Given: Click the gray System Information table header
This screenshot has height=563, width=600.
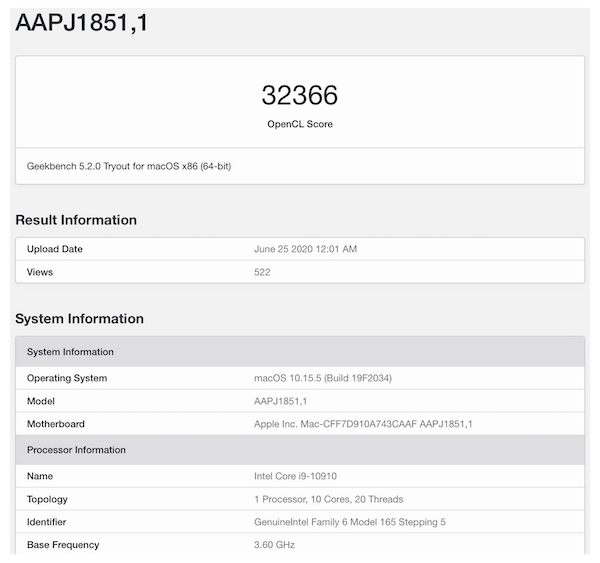Looking at the screenshot, I should coord(70,352).
